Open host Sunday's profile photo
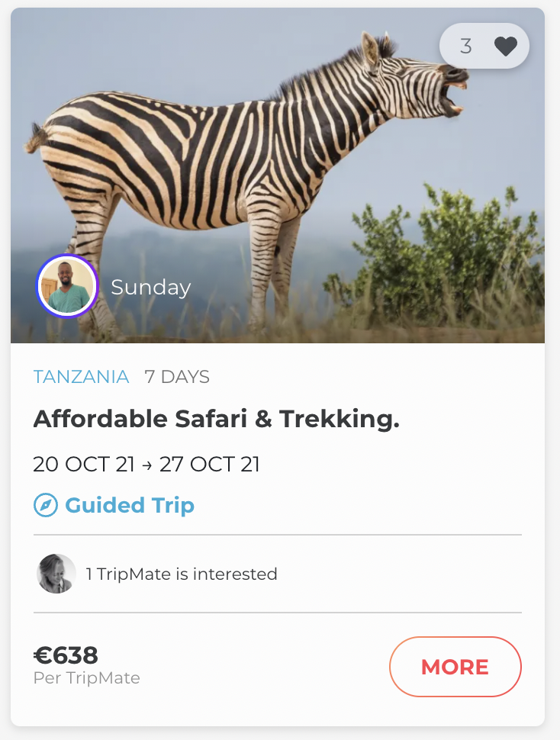This screenshot has height=740, width=560. click(x=67, y=286)
